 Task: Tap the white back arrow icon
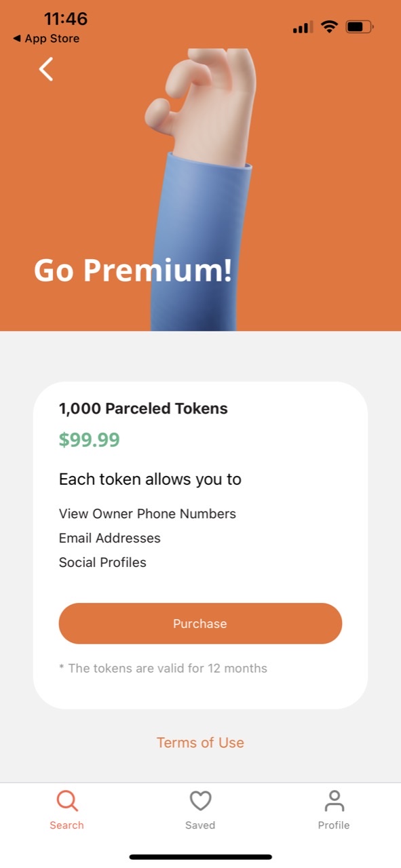tap(46, 69)
